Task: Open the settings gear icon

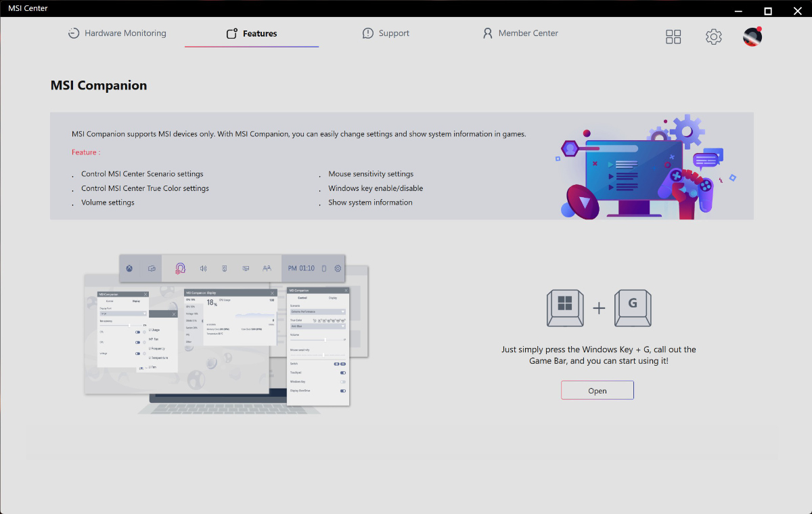Action: pyautogui.click(x=714, y=37)
